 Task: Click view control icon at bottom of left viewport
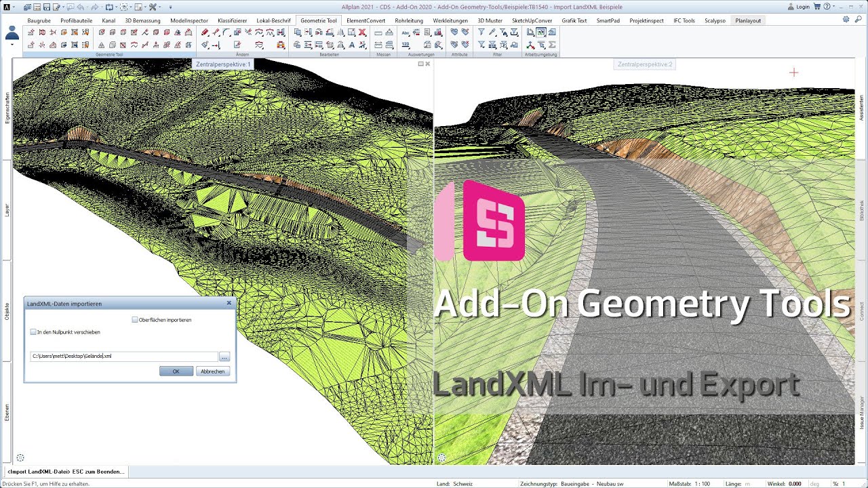(x=20, y=458)
